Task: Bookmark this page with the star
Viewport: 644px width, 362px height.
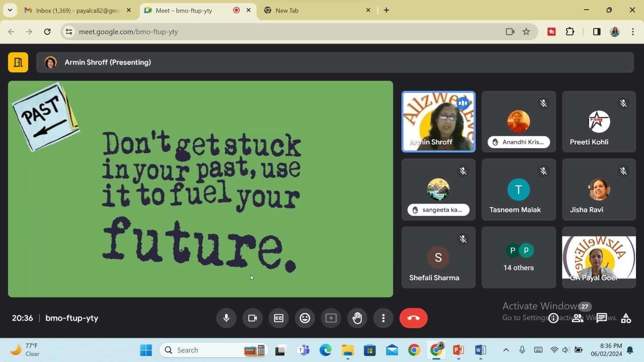Action: tap(526, 32)
